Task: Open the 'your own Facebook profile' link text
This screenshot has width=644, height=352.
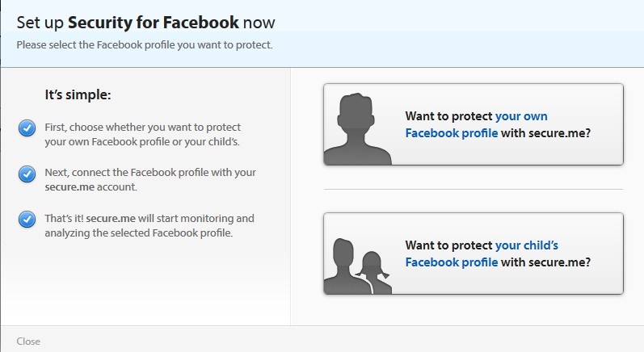Action: (477, 124)
